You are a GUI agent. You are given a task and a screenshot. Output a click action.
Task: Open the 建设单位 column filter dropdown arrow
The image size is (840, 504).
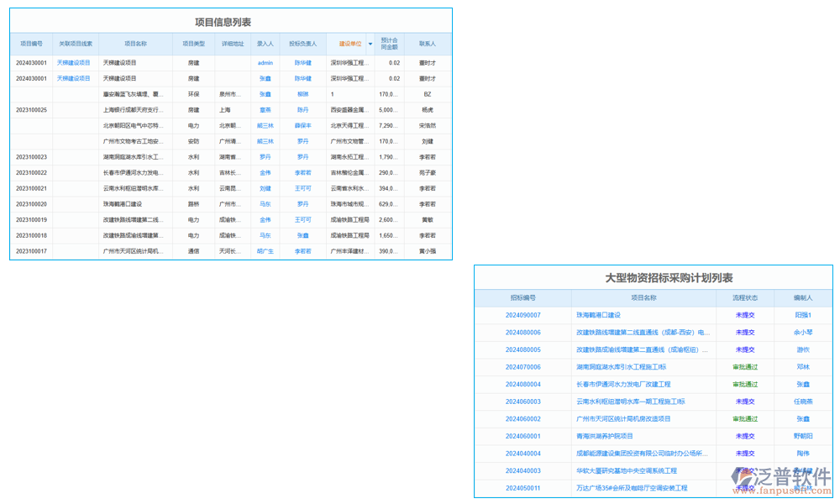(x=370, y=44)
